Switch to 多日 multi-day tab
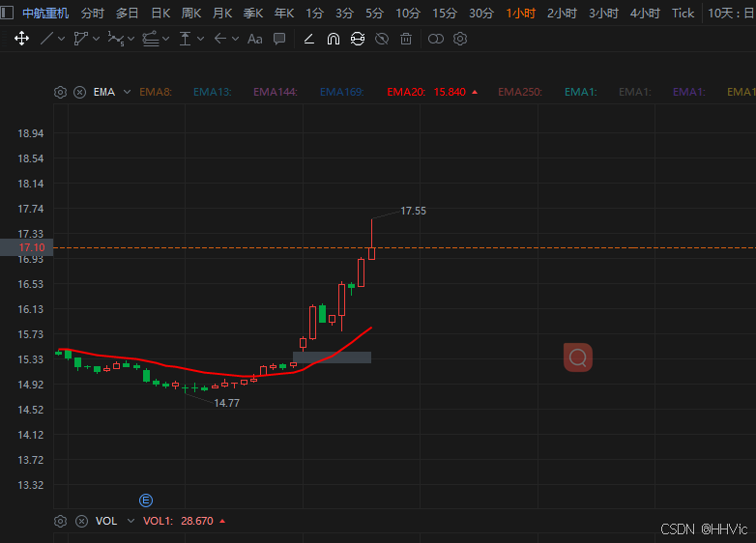The height and width of the screenshot is (543, 756). coord(128,13)
